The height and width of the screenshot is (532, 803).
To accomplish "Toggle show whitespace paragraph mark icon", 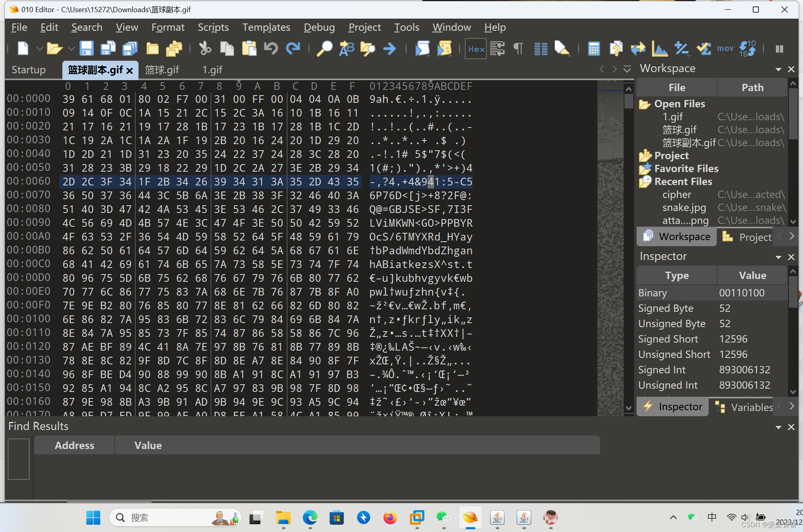I will click(518, 49).
